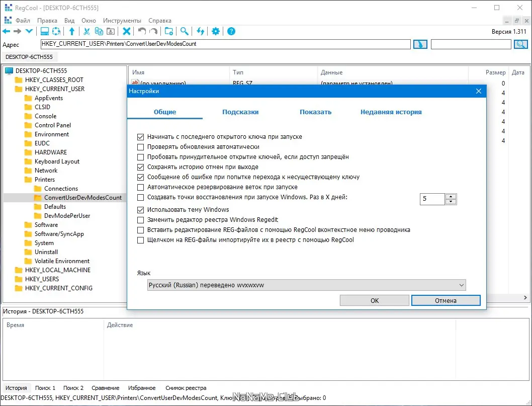This screenshot has width=532, height=406.
Task: Toggle 'Начинать с последнего открытого ключа' checkbox
Action: click(x=140, y=137)
